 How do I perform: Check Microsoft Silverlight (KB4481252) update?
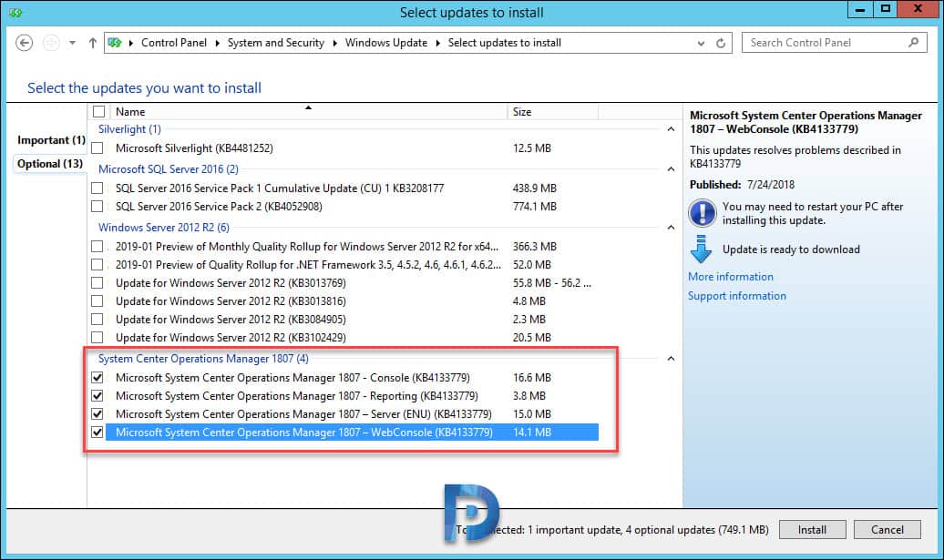pos(97,148)
